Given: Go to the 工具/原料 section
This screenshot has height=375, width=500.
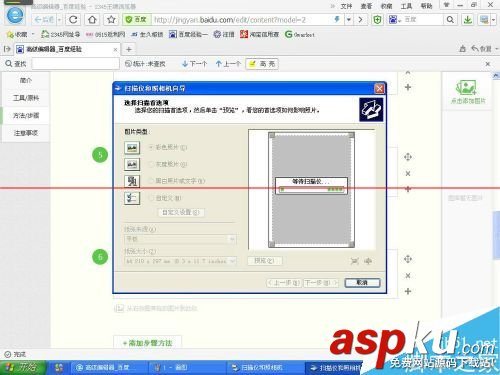Looking at the screenshot, I should (26, 98).
